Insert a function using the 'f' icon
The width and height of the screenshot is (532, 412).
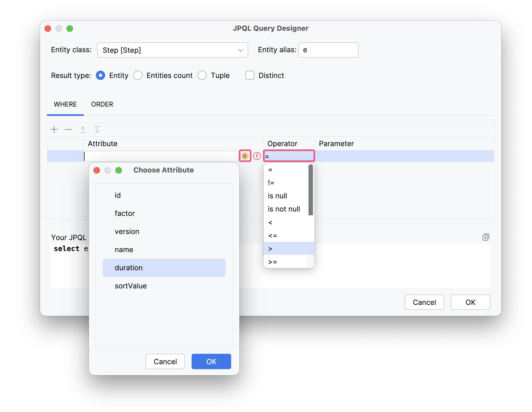pos(257,156)
